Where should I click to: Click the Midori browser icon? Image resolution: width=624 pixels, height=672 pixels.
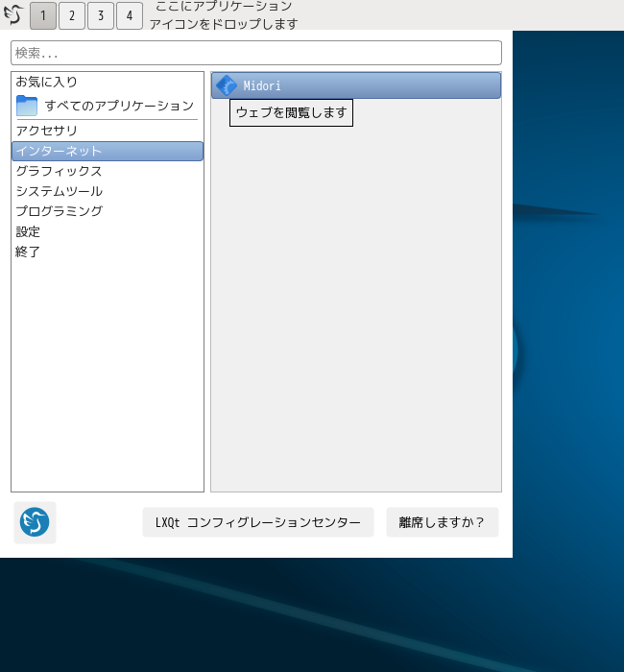[227, 85]
